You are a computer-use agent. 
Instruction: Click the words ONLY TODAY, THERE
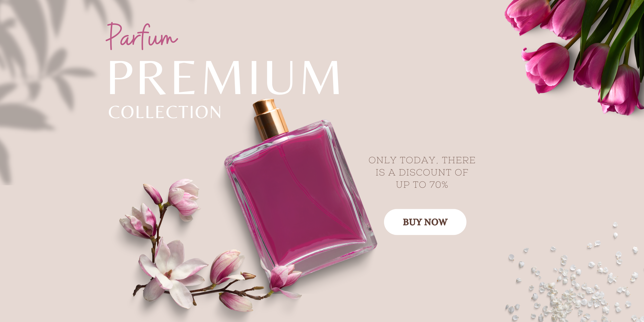pos(422,160)
